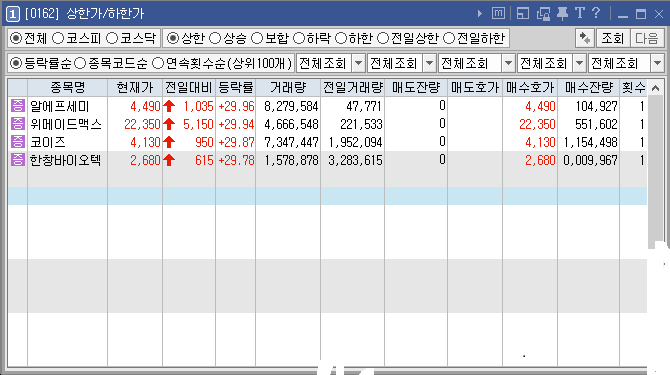This screenshot has height=375, width=670.
Task: Click the layout window icon in title bar
Action: pyautogui.click(x=523, y=14)
